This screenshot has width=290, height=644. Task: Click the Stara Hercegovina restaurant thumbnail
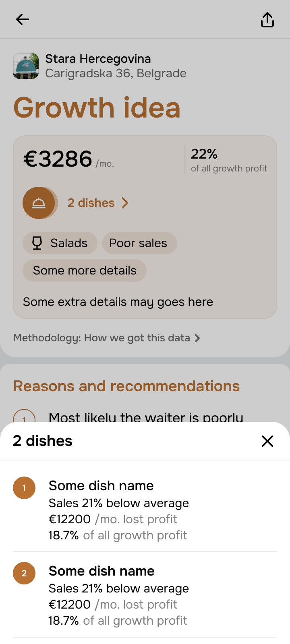tap(26, 66)
